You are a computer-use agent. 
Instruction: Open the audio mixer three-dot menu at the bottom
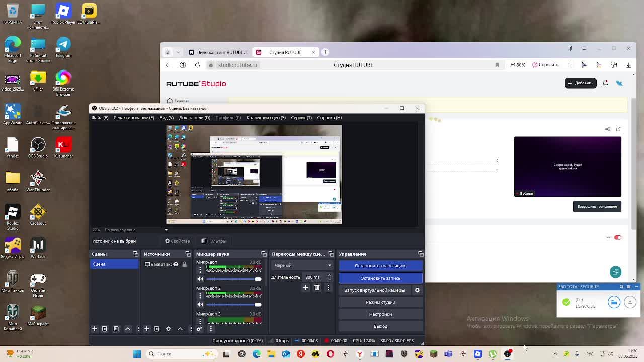211,329
